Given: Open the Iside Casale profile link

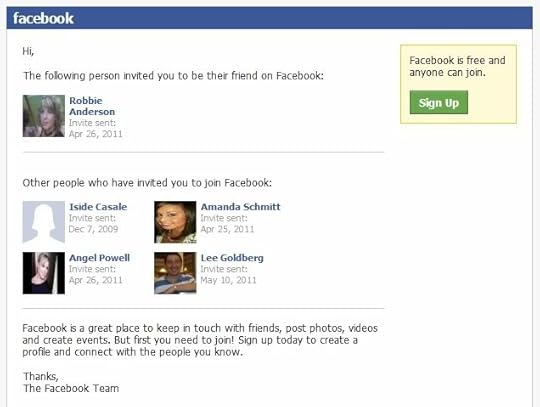Looking at the screenshot, I should tap(98, 207).
